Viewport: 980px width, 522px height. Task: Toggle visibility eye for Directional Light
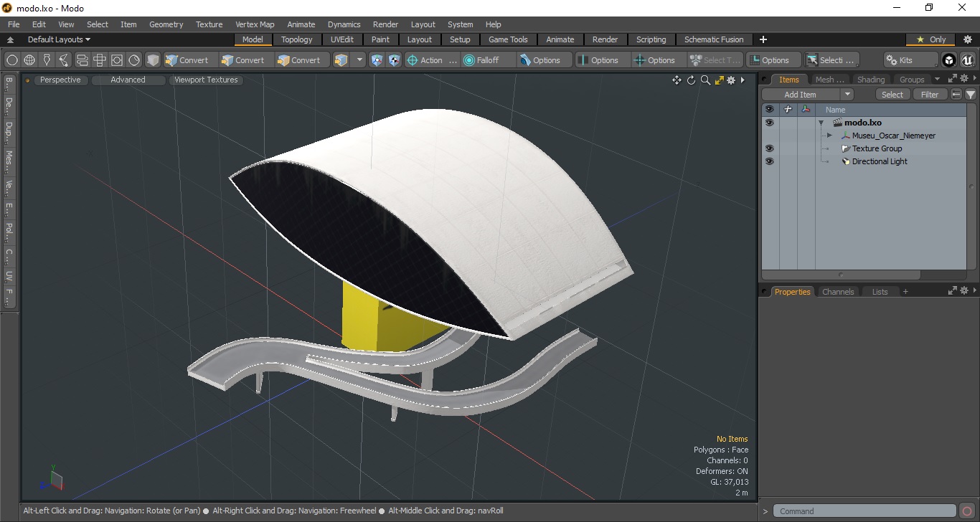(770, 161)
